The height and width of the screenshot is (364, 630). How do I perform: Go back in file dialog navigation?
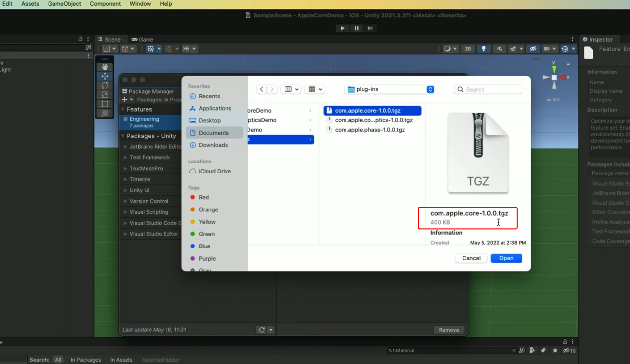[x=261, y=89]
